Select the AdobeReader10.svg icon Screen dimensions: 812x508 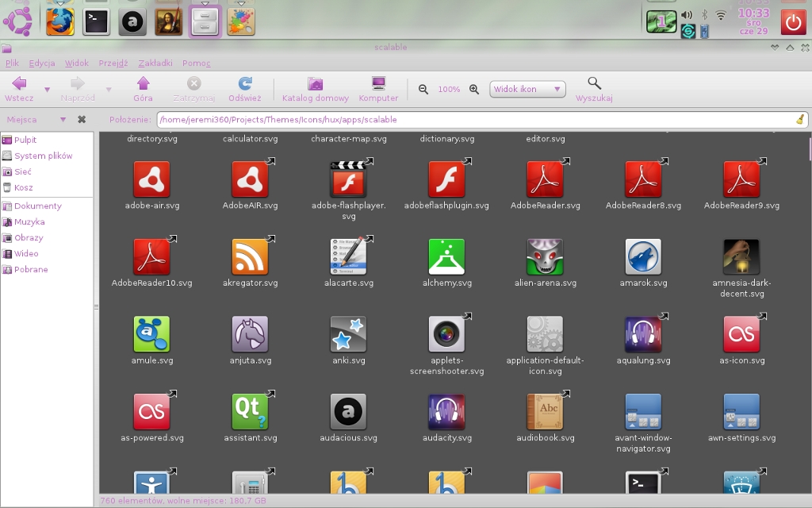point(151,256)
